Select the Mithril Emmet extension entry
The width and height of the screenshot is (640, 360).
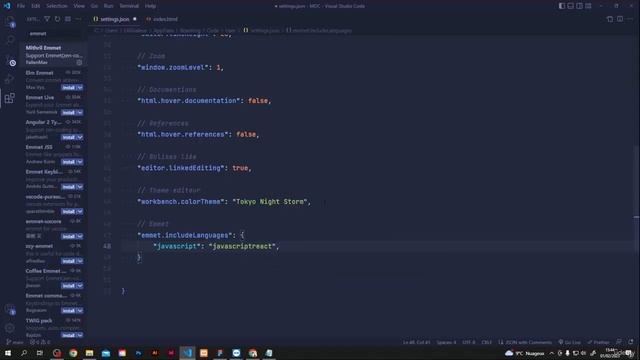[x=53, y=55]
